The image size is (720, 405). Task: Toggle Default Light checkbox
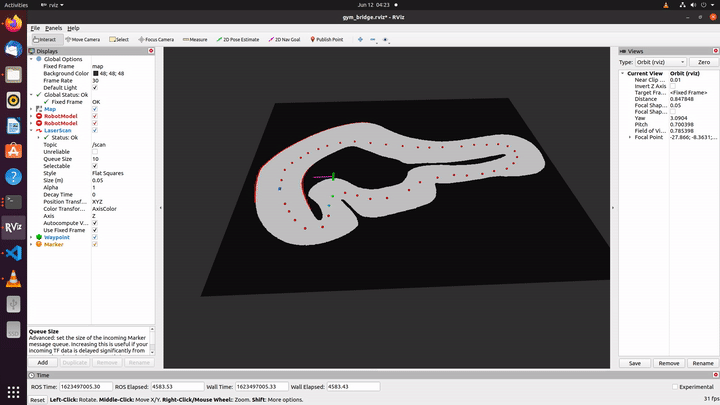tap(95, 88)
